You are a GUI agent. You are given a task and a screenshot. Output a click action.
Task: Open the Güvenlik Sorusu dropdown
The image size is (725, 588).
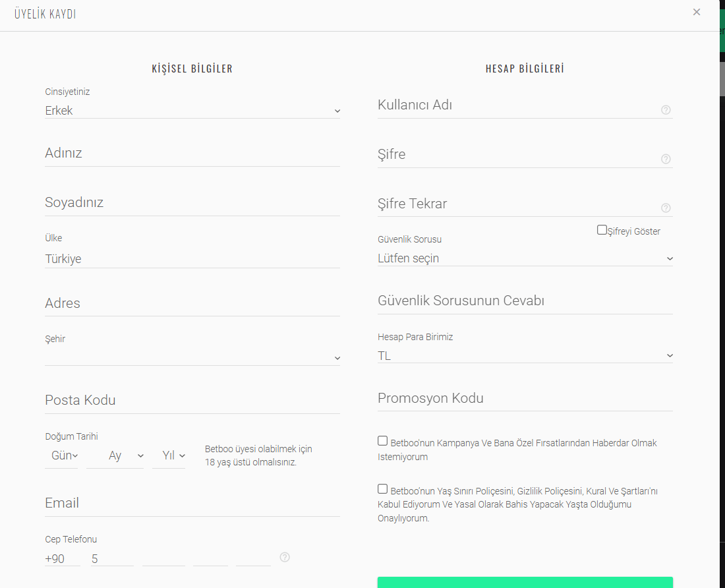(x=525, y=258)
